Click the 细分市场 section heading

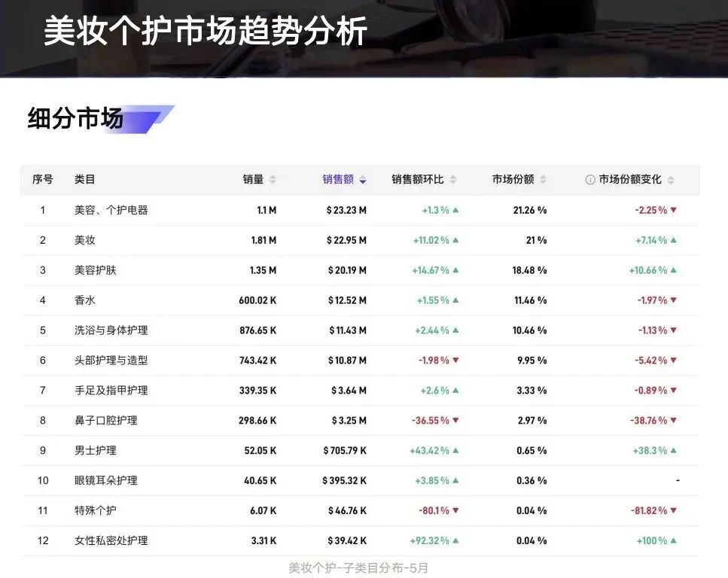pos(76,118)
